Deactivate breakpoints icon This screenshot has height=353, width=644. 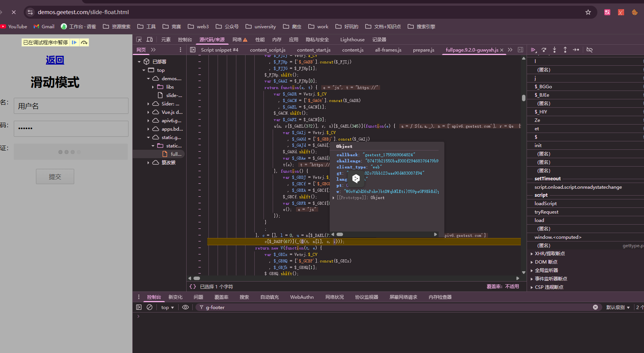(590, 50)
